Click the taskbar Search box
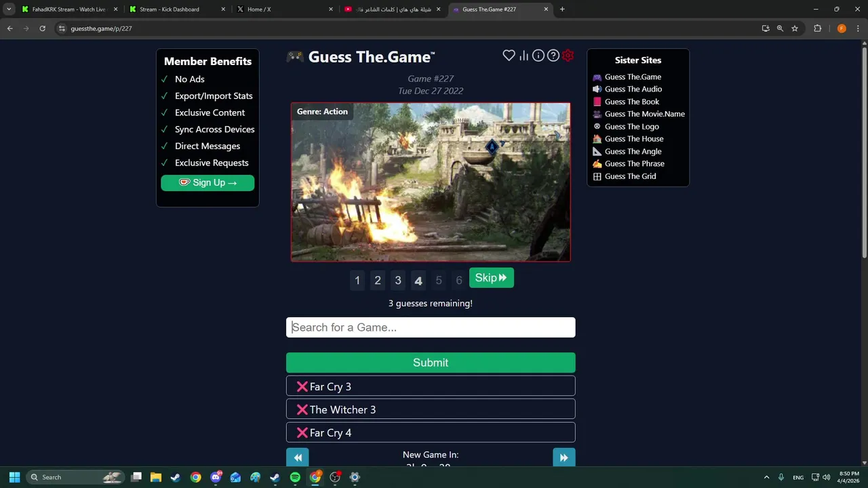This screenshot has width=868, height=488. [76, 477]
